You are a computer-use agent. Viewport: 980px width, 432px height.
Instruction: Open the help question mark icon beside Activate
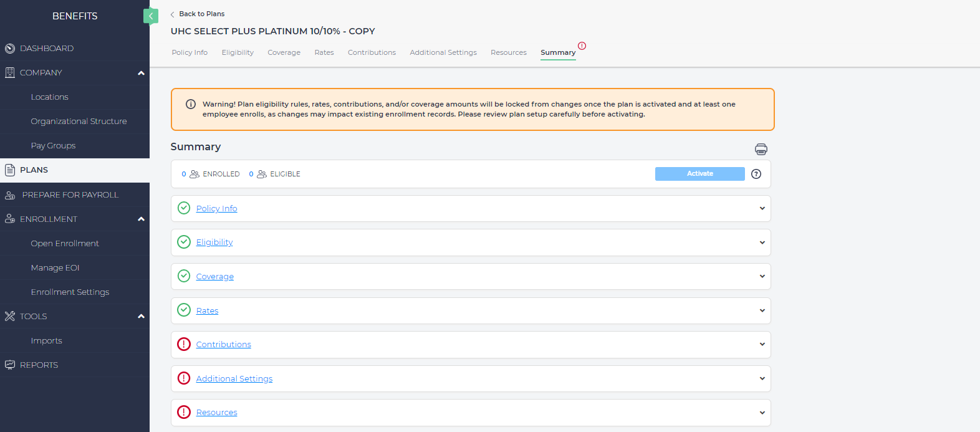pyautogui.click(x=756, y=174)
